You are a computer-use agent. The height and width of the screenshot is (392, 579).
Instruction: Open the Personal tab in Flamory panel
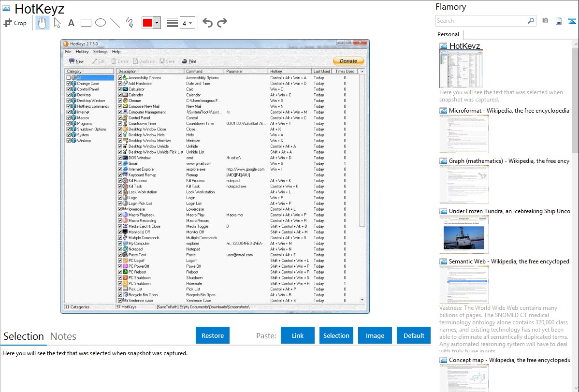click(x=448, y=34)
